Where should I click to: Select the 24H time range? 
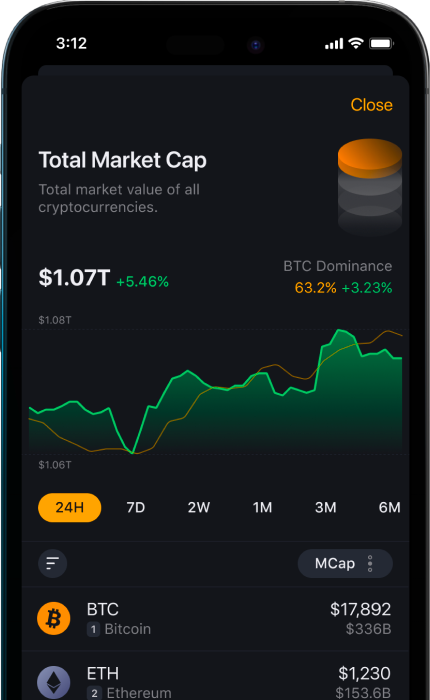click(x=70, y=508)
